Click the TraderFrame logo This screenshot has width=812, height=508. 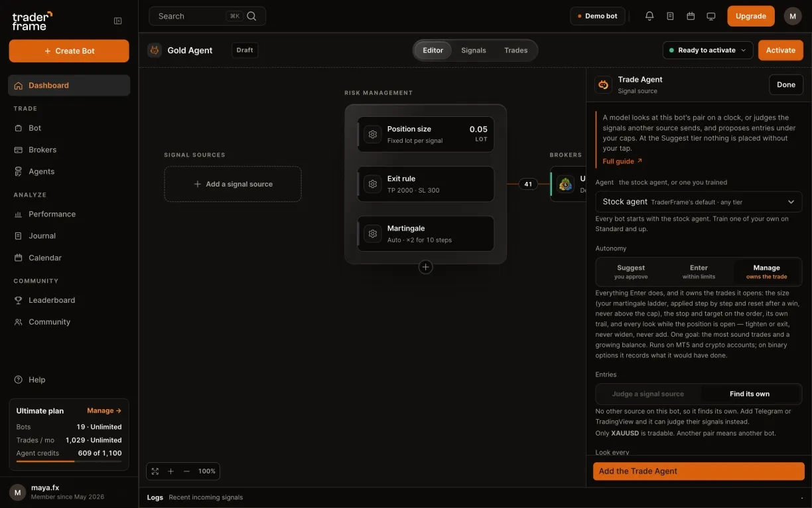(x=32, y=21)
